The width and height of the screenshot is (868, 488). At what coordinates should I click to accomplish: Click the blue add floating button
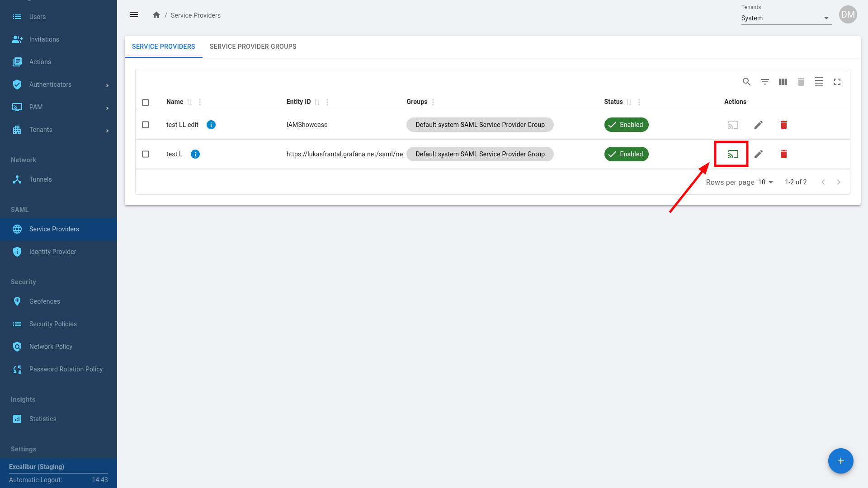[x=840, y=461]
